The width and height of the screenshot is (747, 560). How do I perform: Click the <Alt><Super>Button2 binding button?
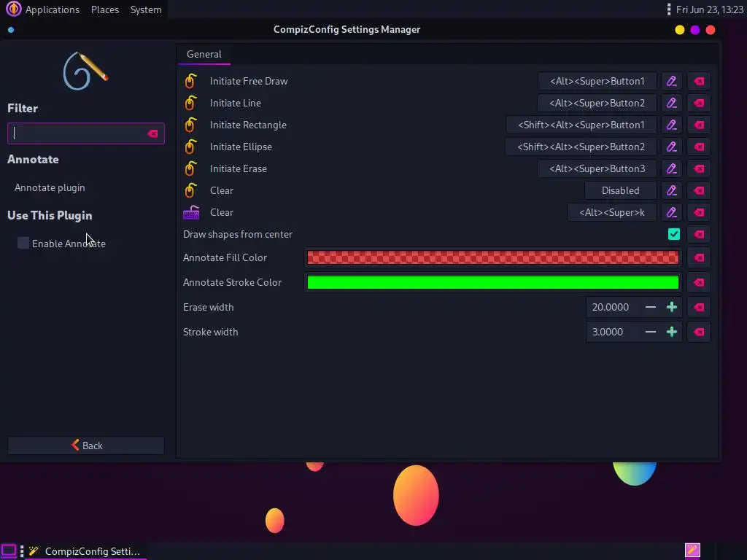tap(597, 103)
